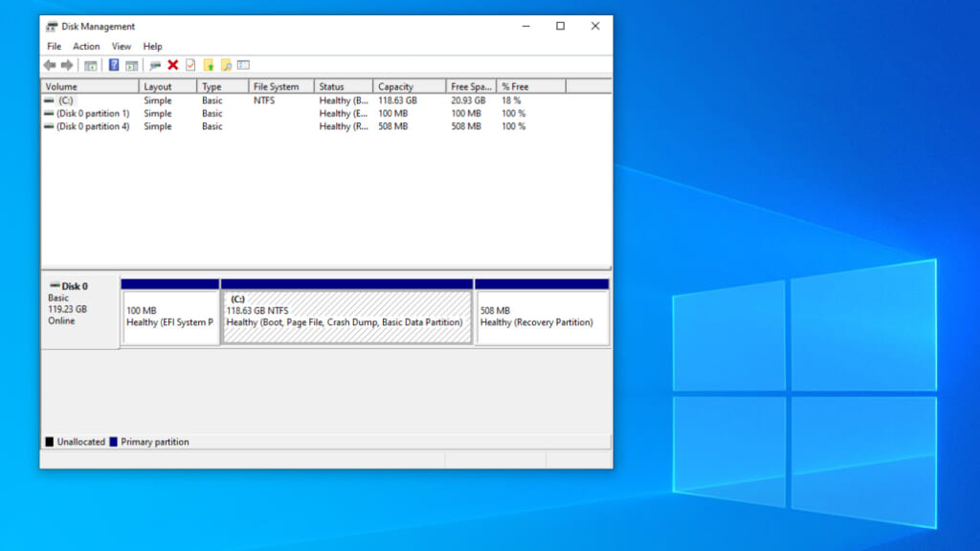Screen dimensions: 980x551
Task: Close the Disk Management window
Action: coord(595,26)
